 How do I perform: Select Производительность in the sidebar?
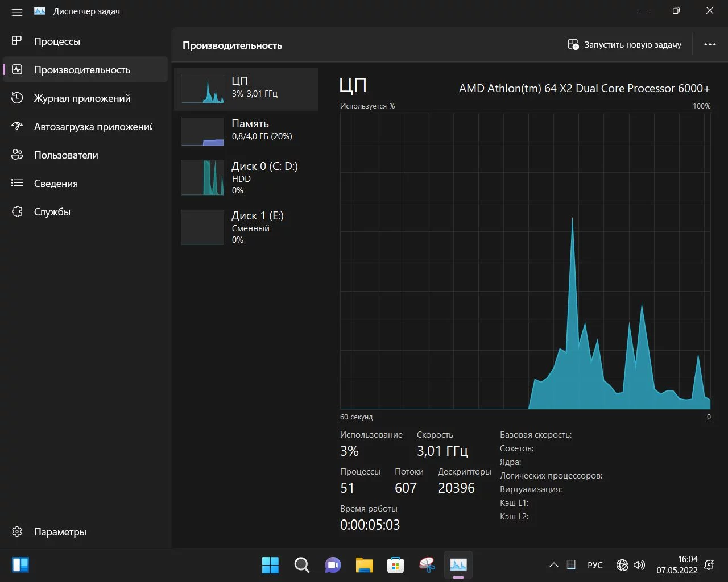85,69
